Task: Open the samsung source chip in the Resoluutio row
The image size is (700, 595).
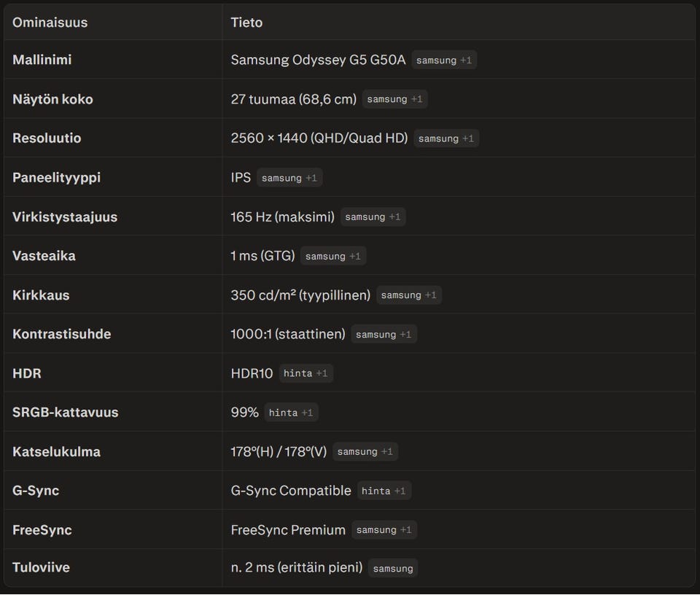Action: pyautogui.click(x=446, y=139)
